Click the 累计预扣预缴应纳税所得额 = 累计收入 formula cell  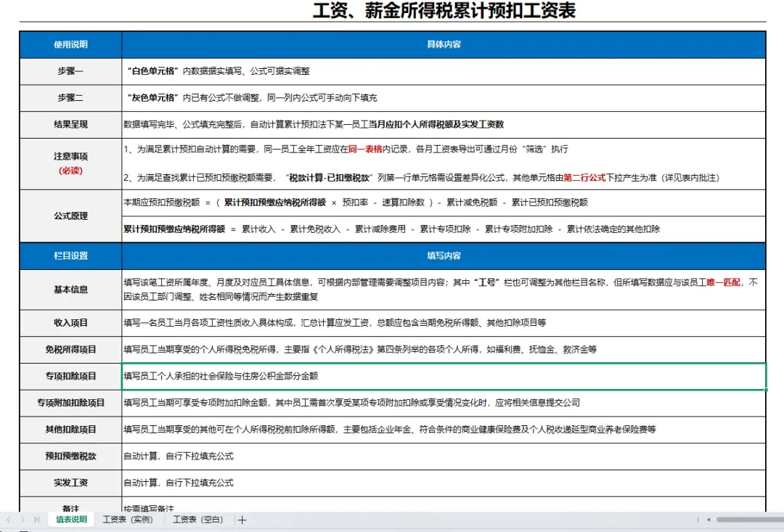click(x=444, y=229)
